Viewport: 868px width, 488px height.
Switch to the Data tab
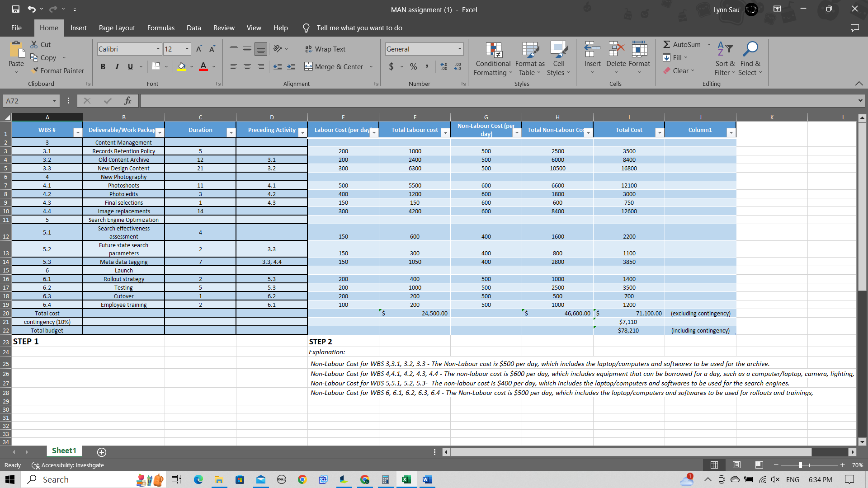193,28
